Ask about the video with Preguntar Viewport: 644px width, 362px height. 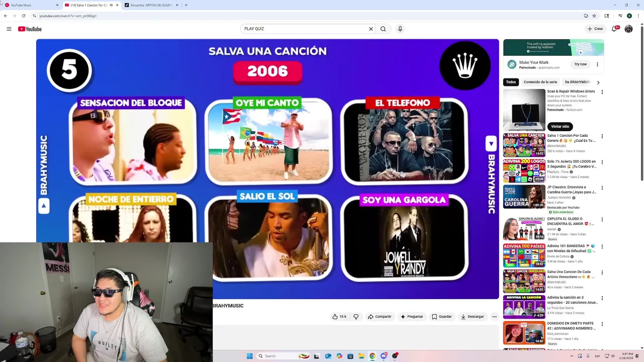[x=412, y=317]
